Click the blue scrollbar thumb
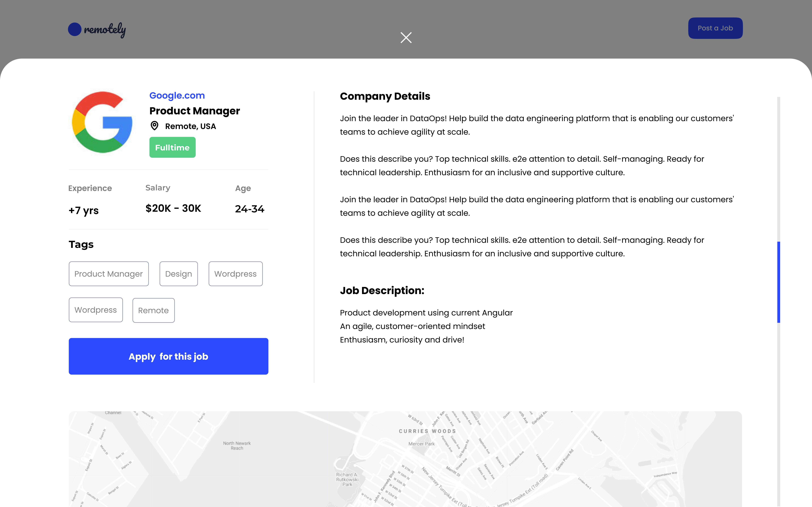 [778, 282]
